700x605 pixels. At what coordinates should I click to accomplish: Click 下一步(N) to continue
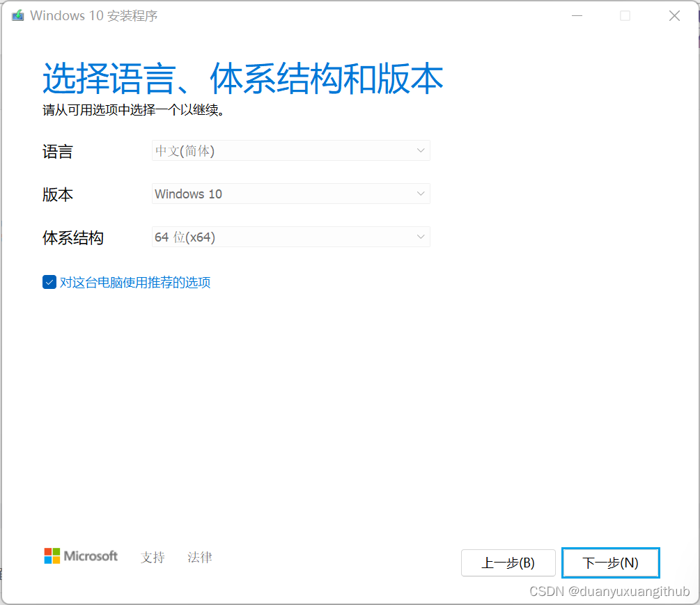[610, 563]
